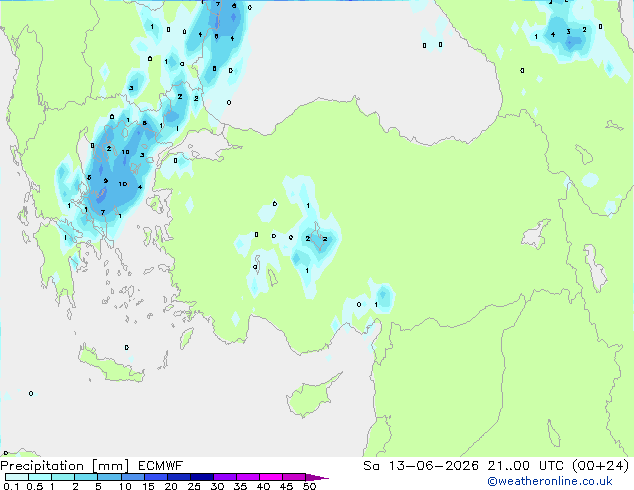Viewport: 634px width, 490px height.
Task: Select the 2 to 5 mm legend swatch
Action: point(86,477)
